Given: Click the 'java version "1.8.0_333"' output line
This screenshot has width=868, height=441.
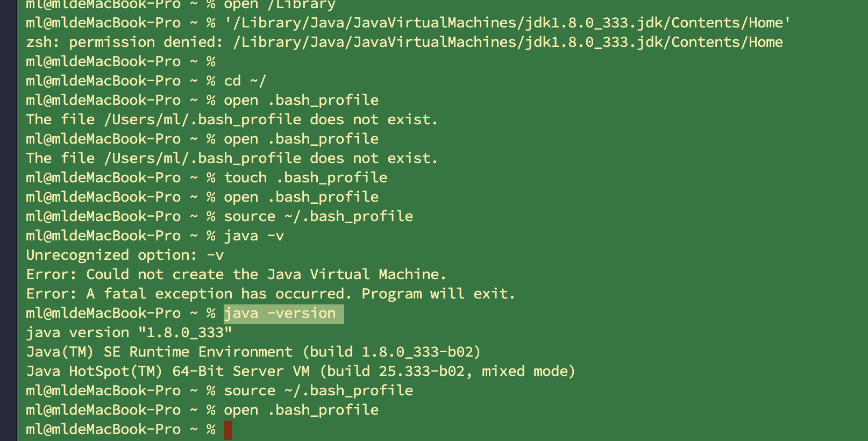Looking at the screenshot, I should 129,332.
